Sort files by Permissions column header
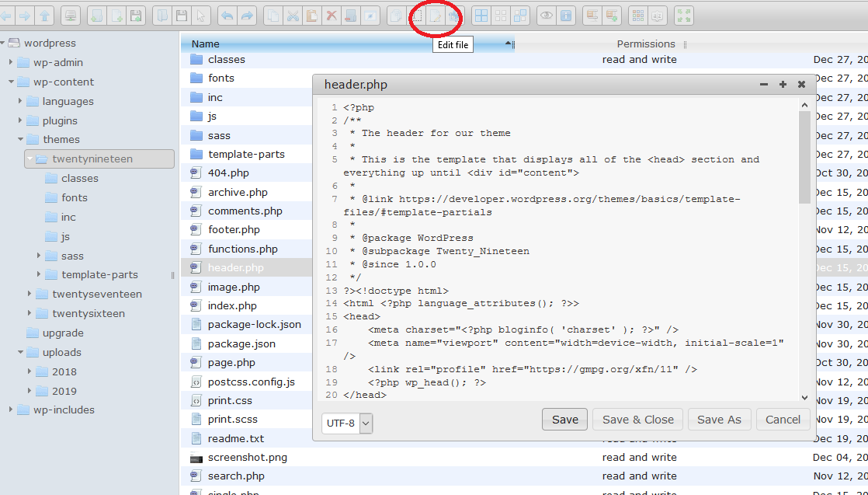Image resolution: width=868 pixels, height=495 pixels. click(646, 44)
